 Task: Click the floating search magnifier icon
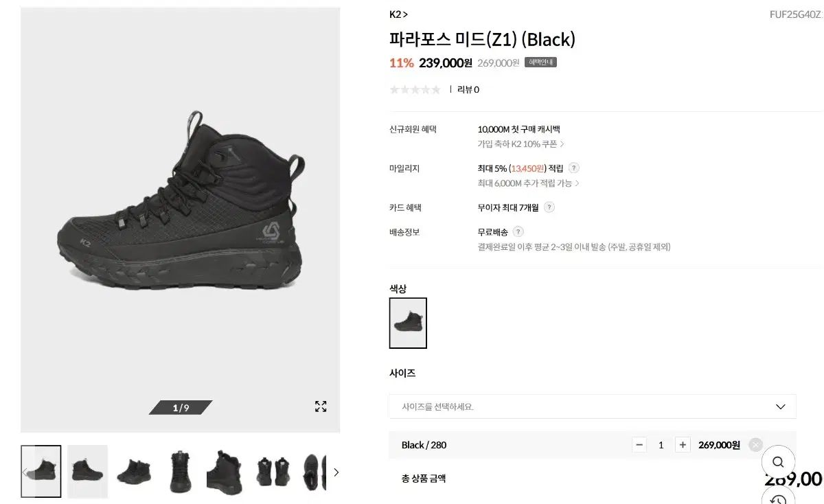777,461
